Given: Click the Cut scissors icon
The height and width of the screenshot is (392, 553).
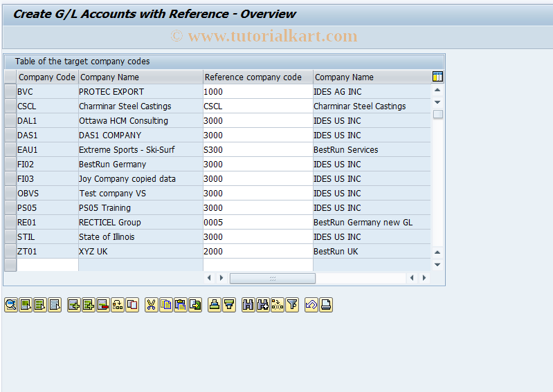Looking at the screenshot, I should click(x=152, y=305).
